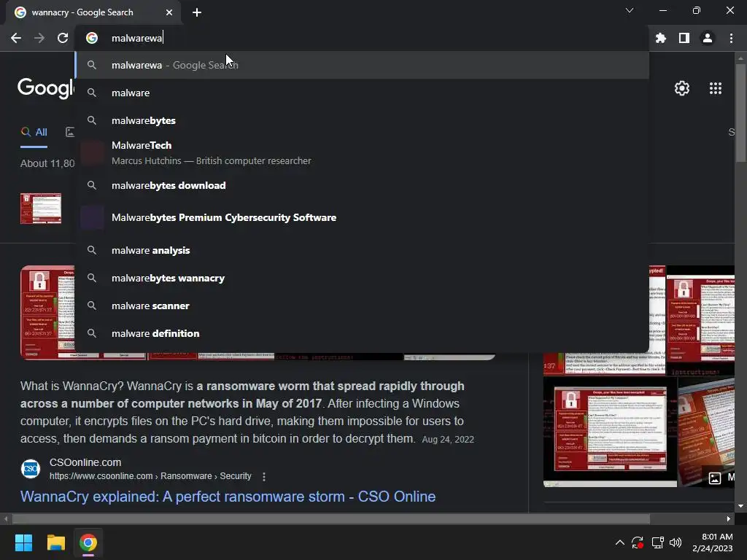
Task: Open three-dot options beside csoonline URL
Action: coord(264,476)
